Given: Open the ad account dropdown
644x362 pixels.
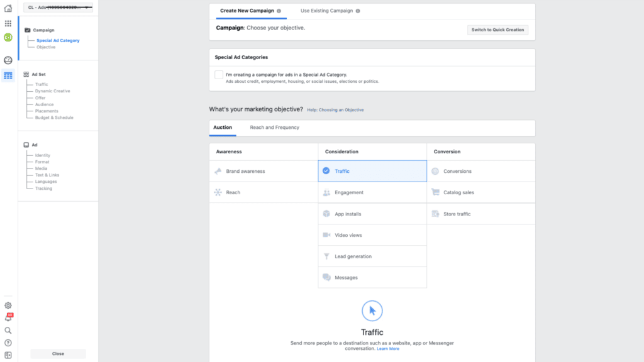Looking at the screenshot, I should pos(58,8).
